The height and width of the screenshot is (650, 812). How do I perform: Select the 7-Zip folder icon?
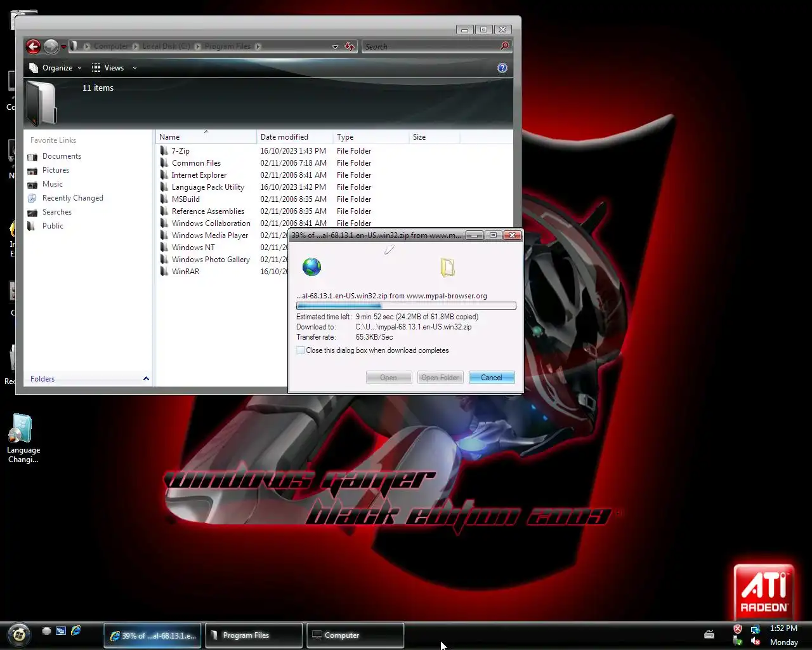coord(164,151)
